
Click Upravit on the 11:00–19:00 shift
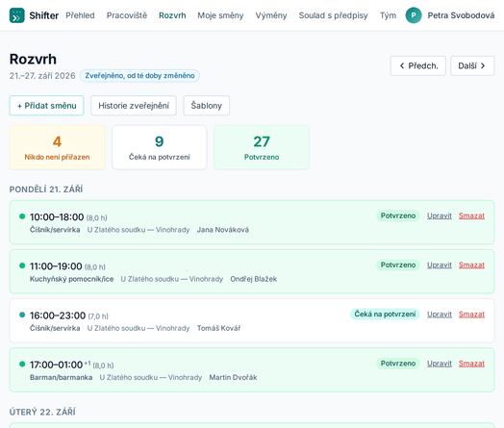440,265
